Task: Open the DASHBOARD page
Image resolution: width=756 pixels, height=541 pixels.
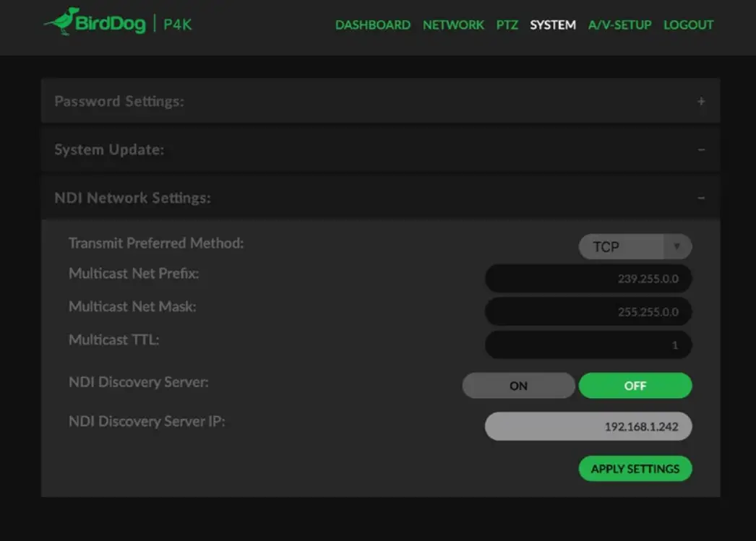Action: [373, 25]
